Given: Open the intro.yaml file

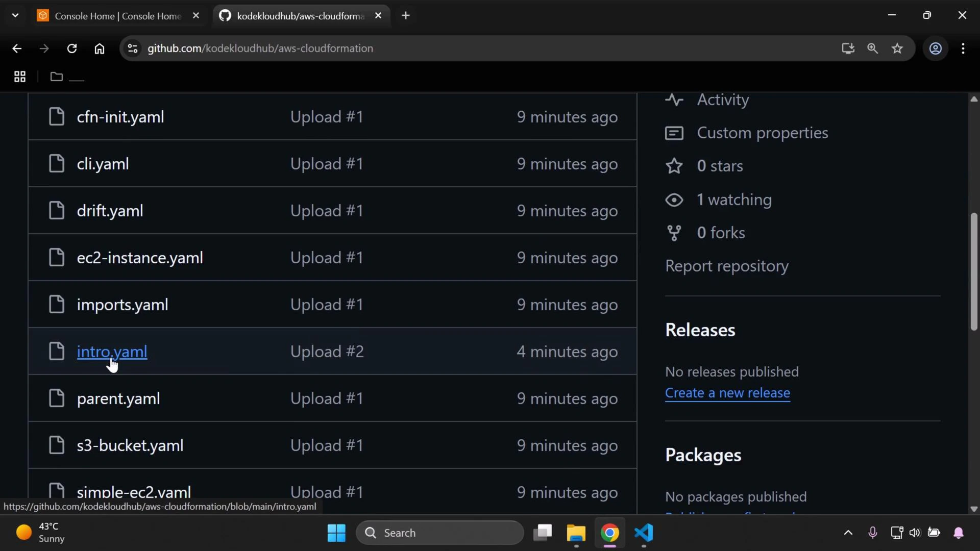Looking at the screenshot, I should click(112, 352).
